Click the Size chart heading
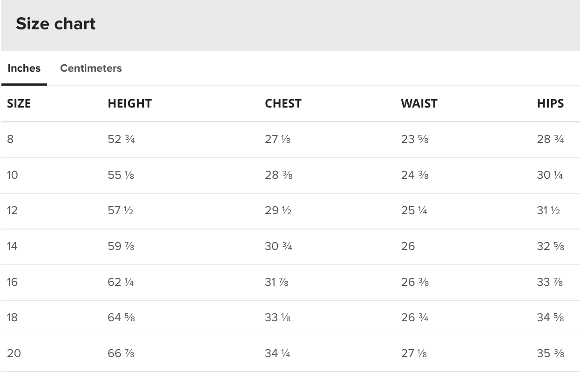 click(56, 24)
